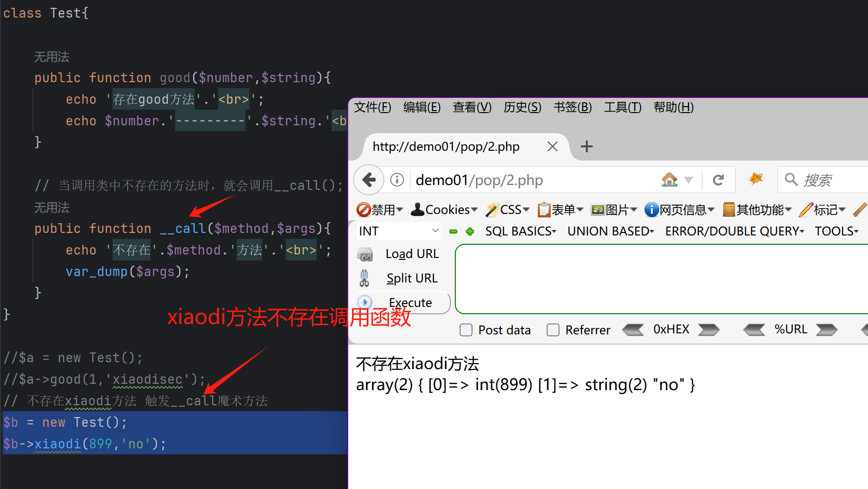This screenshot has height=489, width=868.
Task: Click the green plus icon in HackBar
Action: pyautogui.click(x=470, y=232)
